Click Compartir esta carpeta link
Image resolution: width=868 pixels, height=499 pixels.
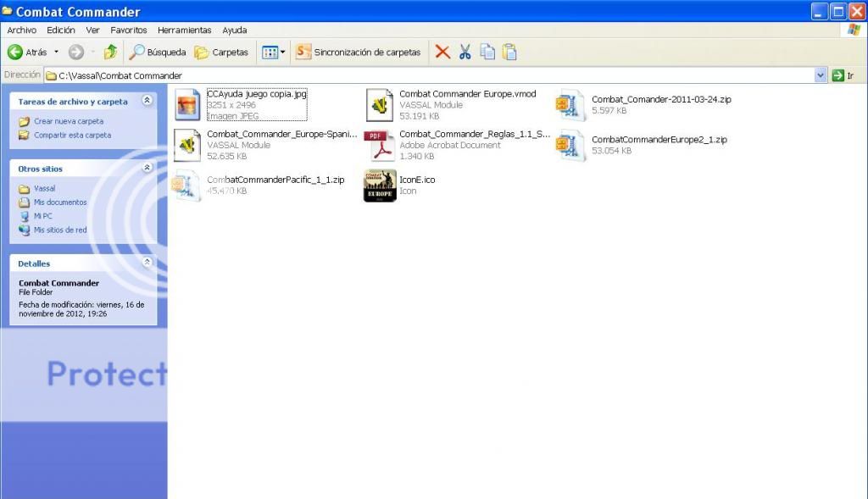[73, 135]
